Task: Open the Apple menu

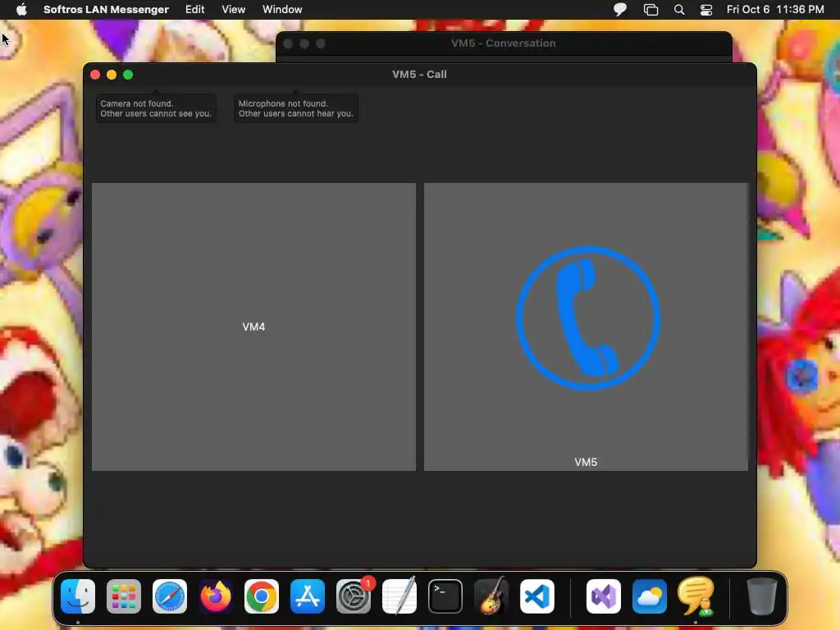Action: click(x=21, y=9)
